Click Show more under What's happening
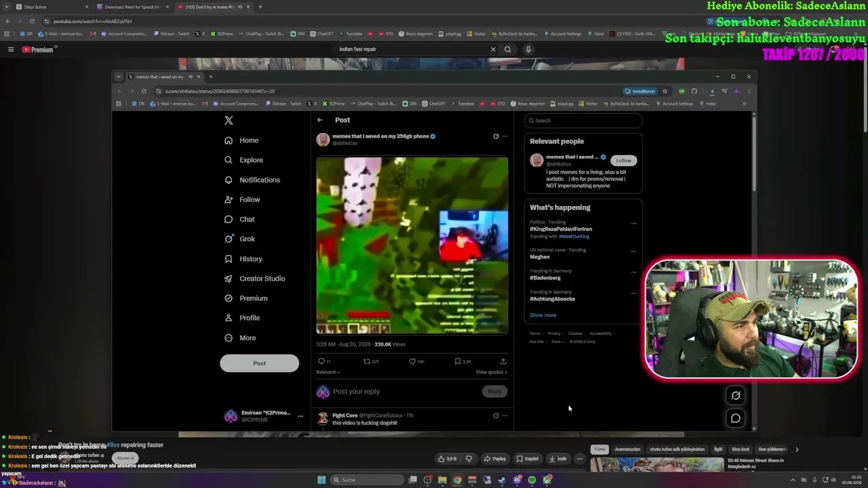This screenshot has height=488, width=868. 542,315
